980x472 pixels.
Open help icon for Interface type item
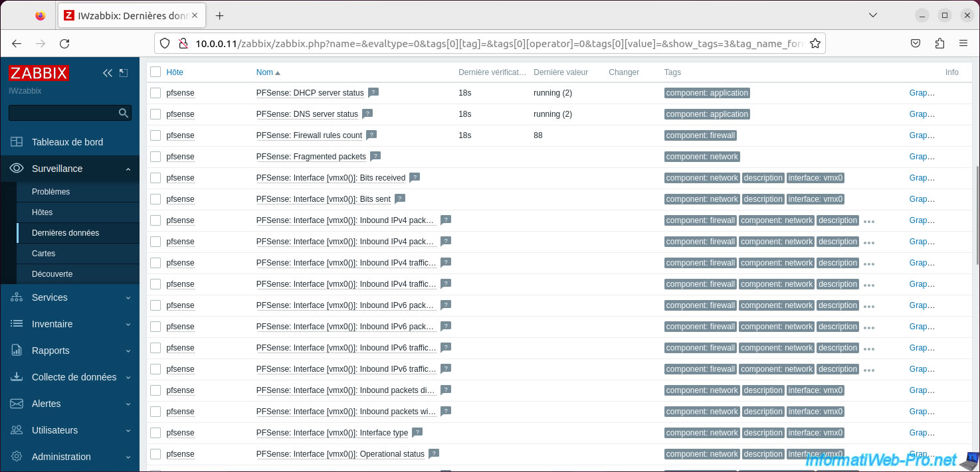[417, 432]
